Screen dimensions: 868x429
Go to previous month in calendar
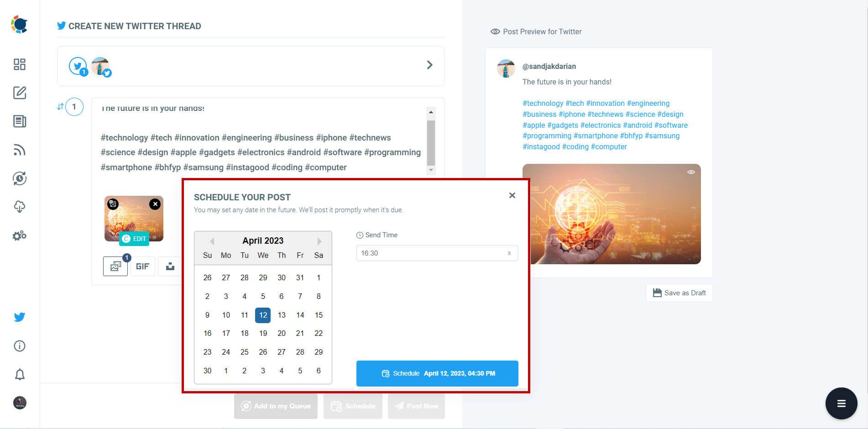[212, 241]
